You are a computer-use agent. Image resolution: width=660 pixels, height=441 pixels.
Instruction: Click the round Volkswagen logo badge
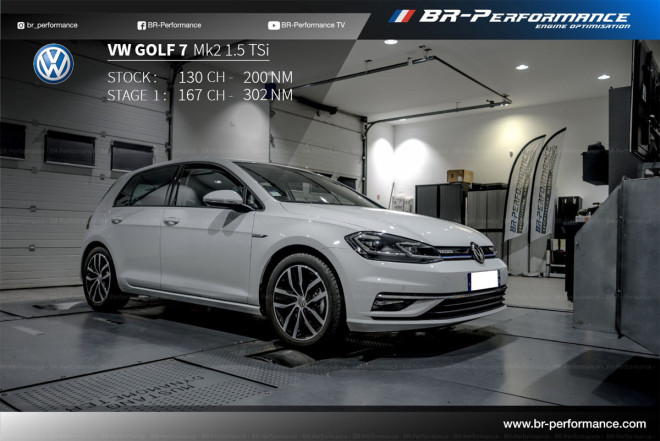[x=53, y=64]
